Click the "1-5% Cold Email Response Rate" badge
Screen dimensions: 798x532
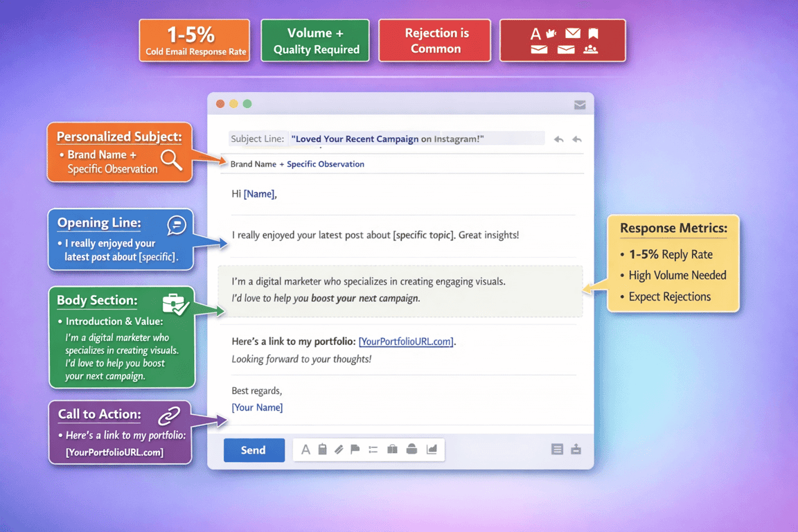[195, 41]
